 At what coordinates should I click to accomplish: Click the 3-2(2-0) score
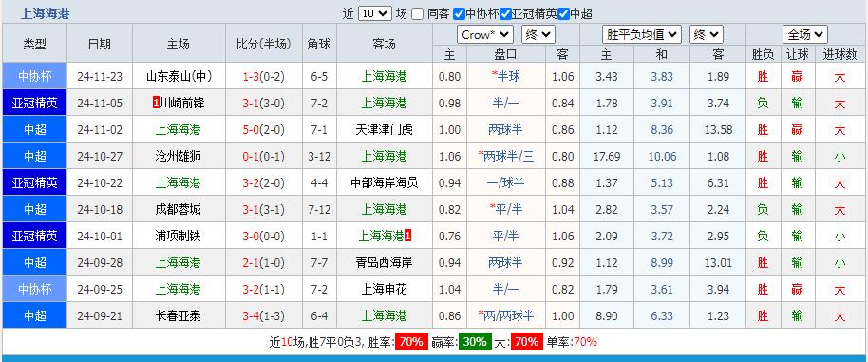click(x=263, y=182)
